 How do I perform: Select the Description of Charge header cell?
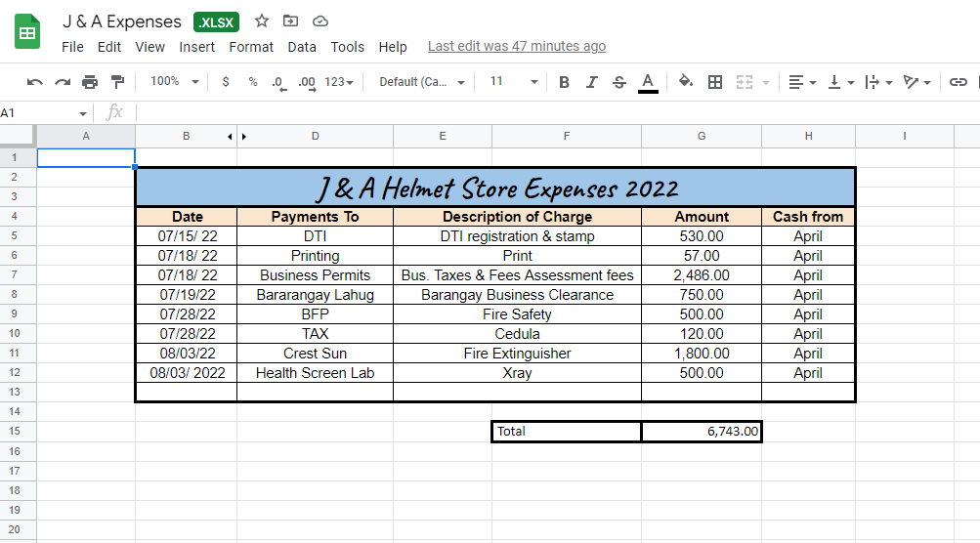click(517, 217)
